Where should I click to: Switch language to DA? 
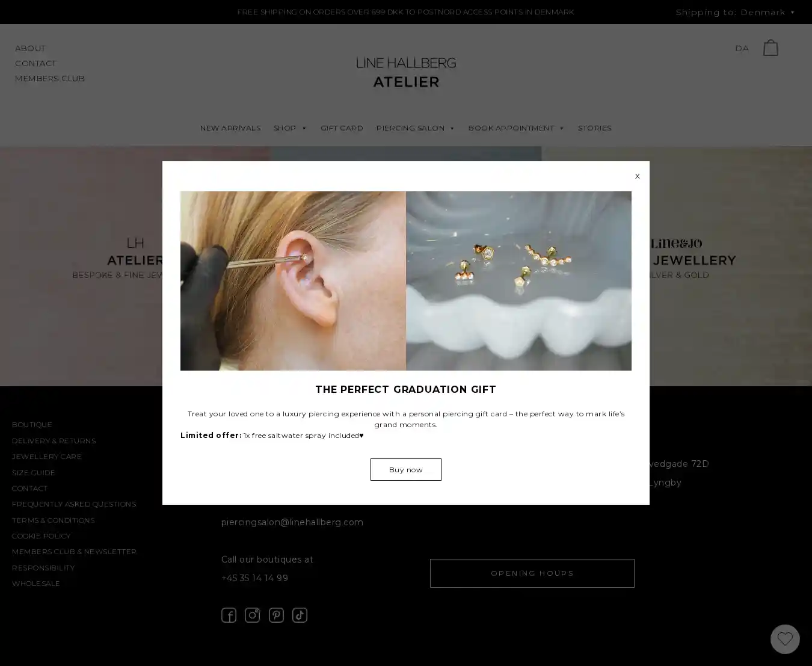tap(742, 48)
